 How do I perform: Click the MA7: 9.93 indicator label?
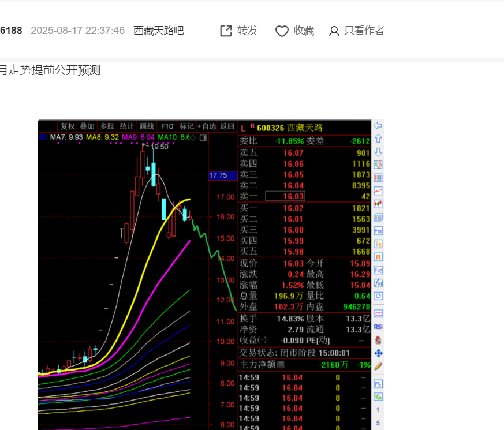point(66,137)
